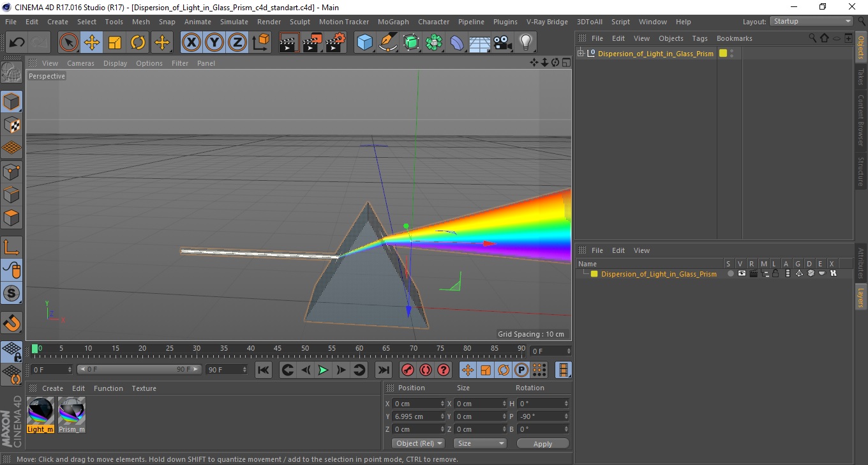The image size is (868, 465).
Task: Activate the Scale tool
Action: (x=115, y=43)
